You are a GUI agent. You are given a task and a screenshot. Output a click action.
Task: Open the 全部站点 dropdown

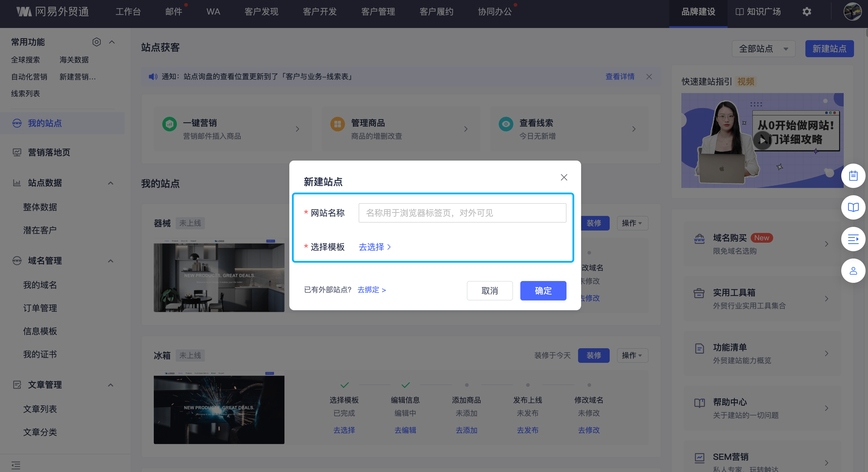click(763, 49)
